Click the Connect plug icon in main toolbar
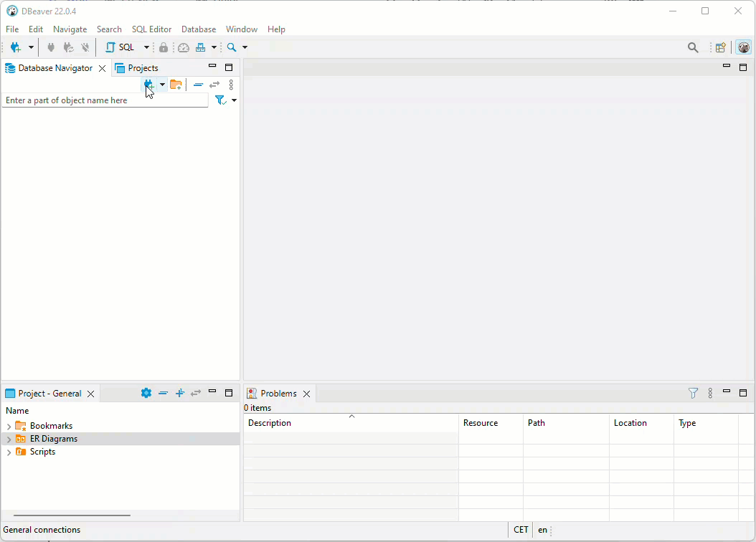Viewport: 756px width, 542px height. (51, 47)
